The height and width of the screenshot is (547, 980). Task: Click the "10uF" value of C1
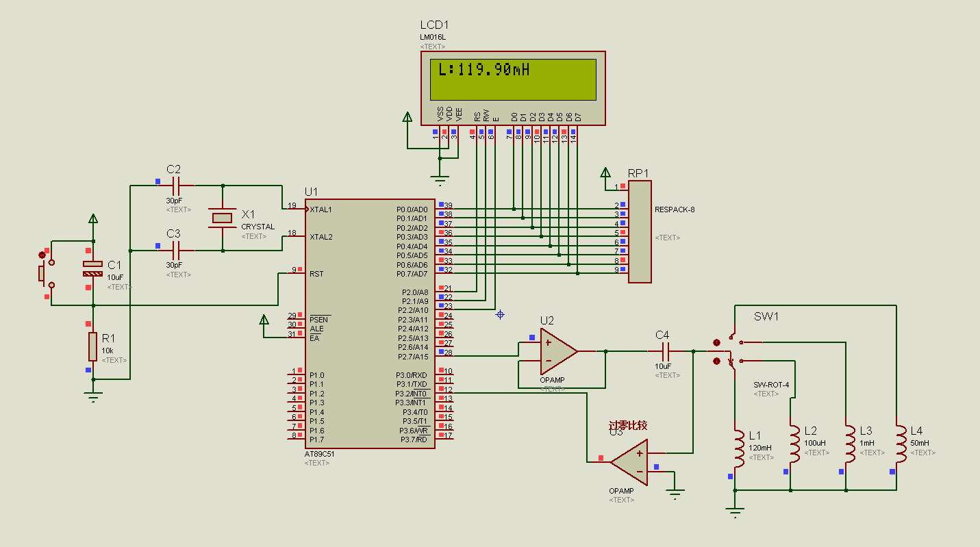coord(115,277)
